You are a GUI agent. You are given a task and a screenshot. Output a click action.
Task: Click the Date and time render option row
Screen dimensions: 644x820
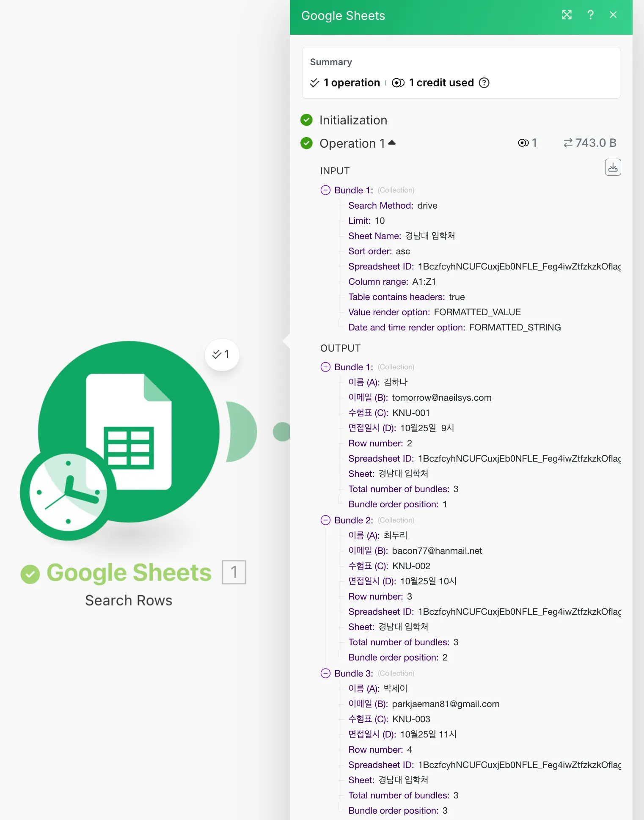tap(454, 327)
